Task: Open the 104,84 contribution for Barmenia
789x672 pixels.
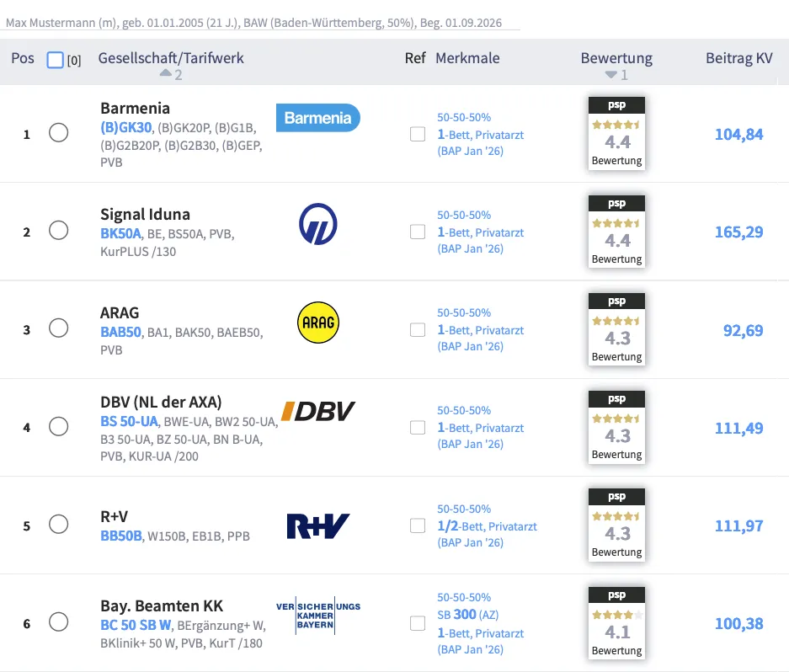Action: 738,135
